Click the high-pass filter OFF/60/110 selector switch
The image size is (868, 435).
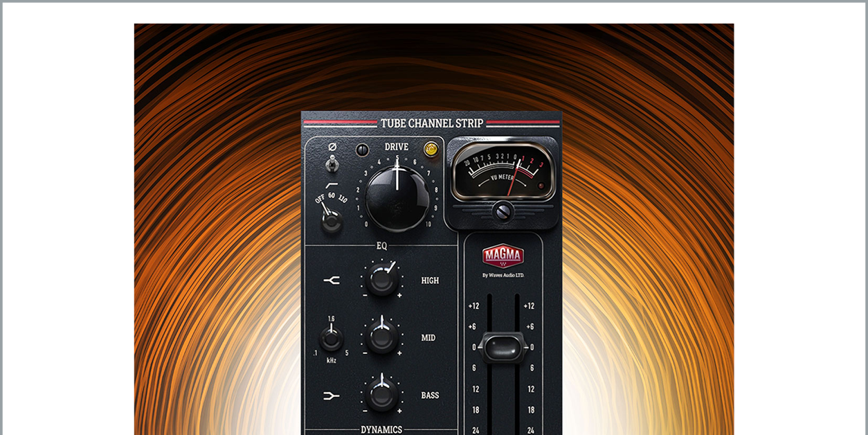[332, 220]
